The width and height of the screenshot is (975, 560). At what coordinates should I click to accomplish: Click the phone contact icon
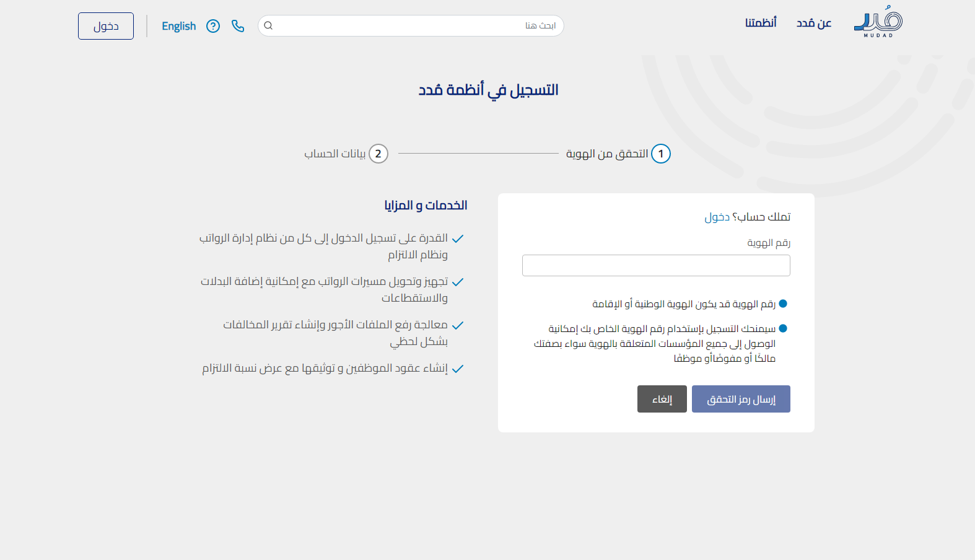tap(238, 26)
